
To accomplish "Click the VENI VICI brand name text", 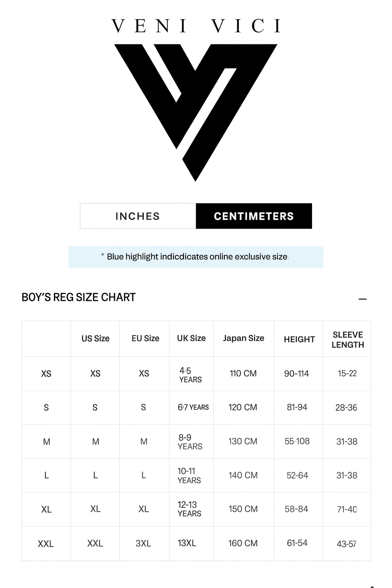I will point(196,26).
